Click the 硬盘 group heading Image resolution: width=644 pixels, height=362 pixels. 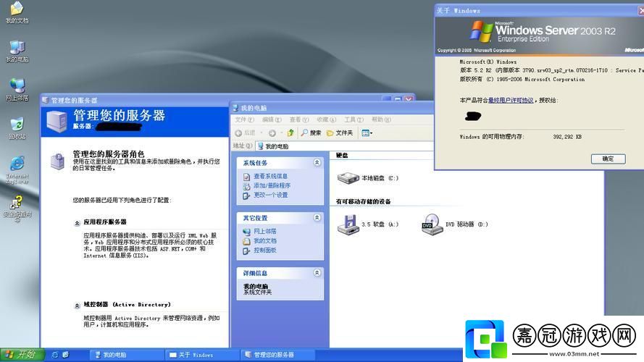[x=342, y=155]
